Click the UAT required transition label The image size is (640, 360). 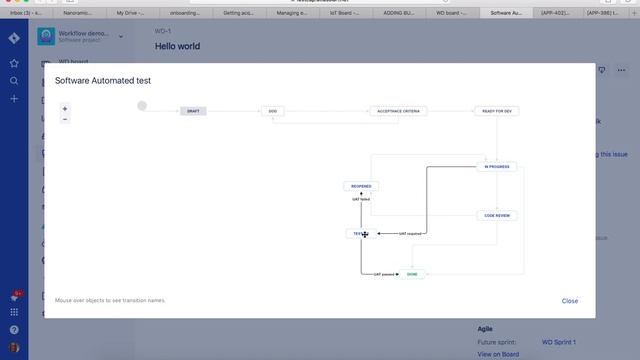point(410,233)
